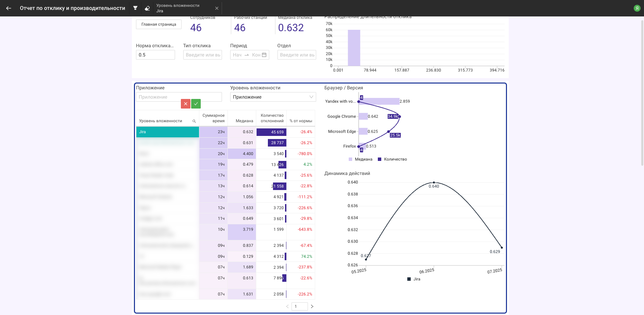Cancel selection with red X button
Image resolution: width=644 pixels, height=315 pixels.
pos(185,104)
